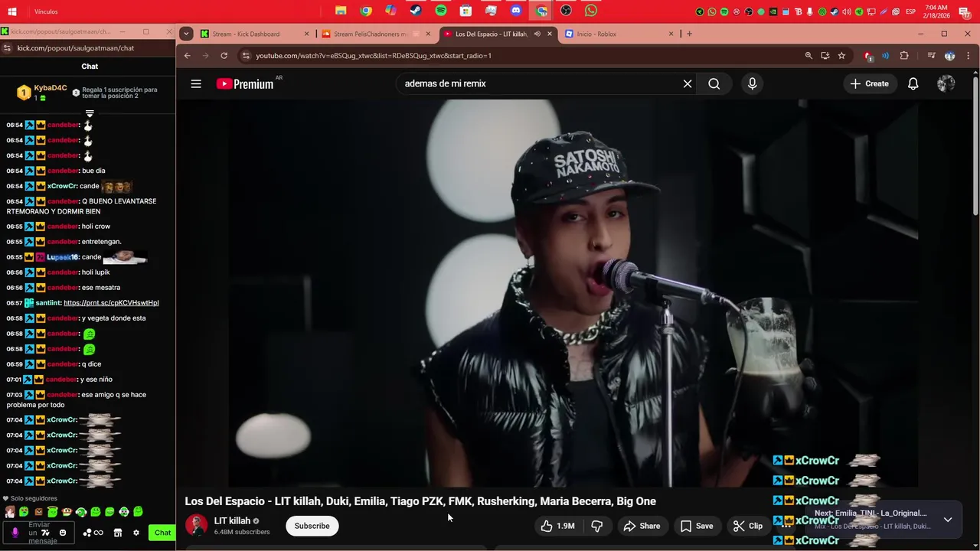This screenshot has width=980, height=551.
Task: Save video to a playlist
Action: pos(697,526)
